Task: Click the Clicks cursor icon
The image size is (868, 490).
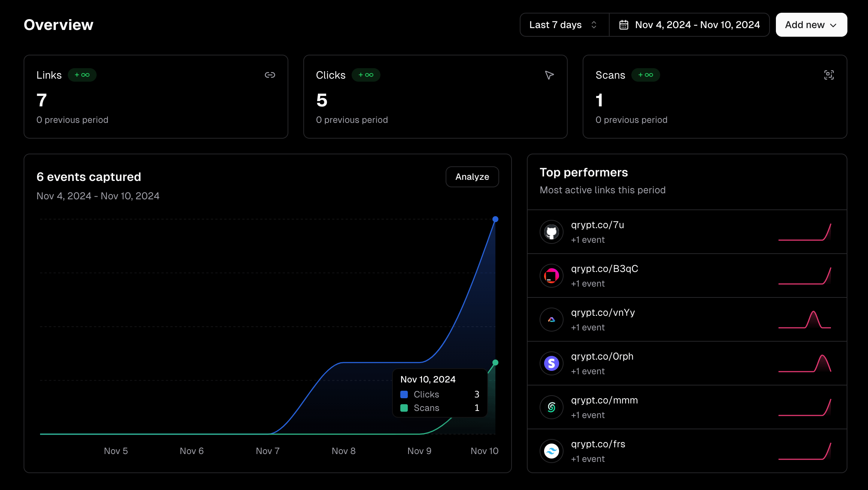Action: coord(549,75)
